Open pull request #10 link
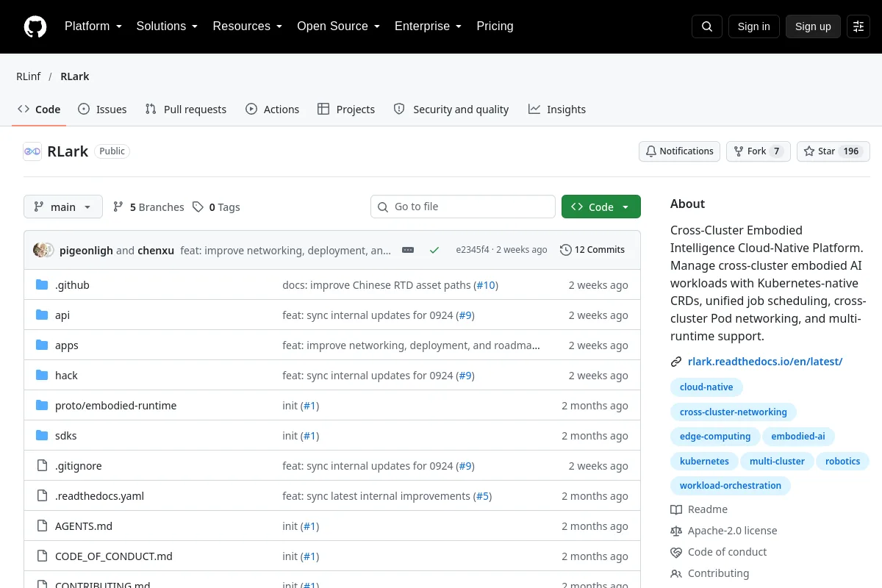The image size is (882, 588). click(x=486, y=285)
